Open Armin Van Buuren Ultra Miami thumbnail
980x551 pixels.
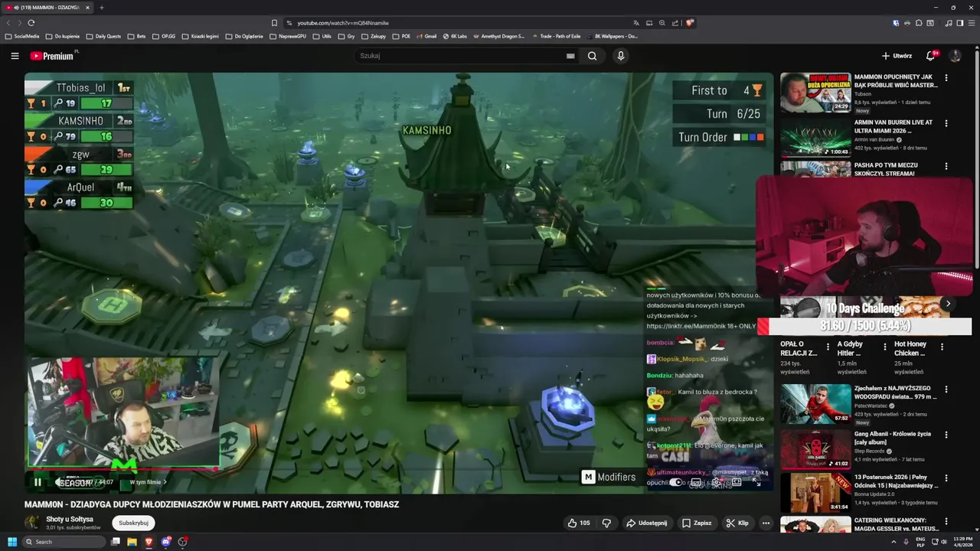tap(815, 137)
